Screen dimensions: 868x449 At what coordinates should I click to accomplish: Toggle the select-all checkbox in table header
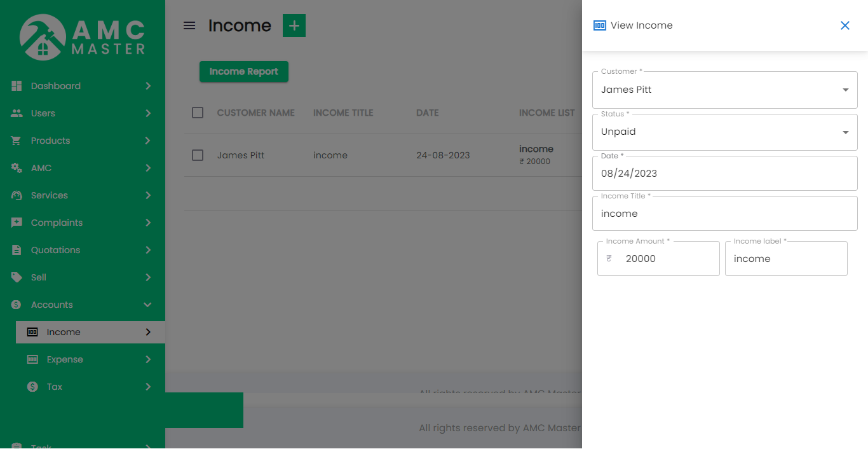pos(198,113)
